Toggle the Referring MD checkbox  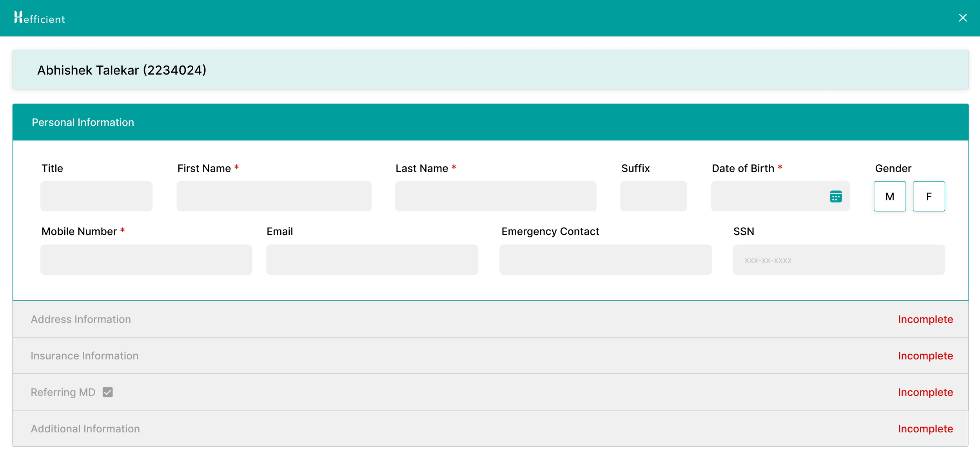click(x=107, y=392)
